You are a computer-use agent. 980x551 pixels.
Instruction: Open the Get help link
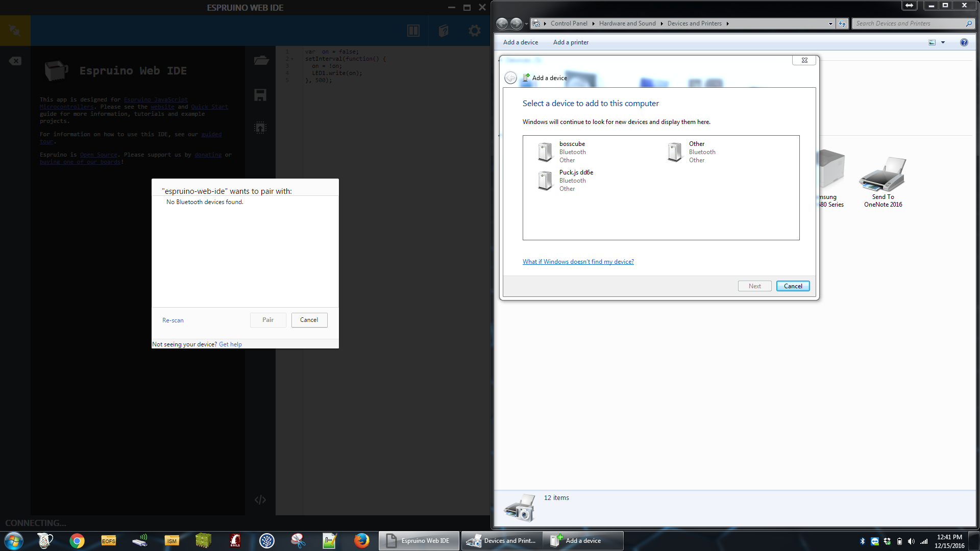point(230,344)
